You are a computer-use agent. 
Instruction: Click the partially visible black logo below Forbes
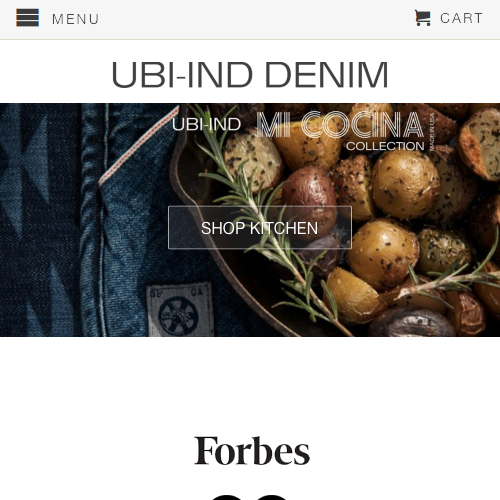(249, 497)
